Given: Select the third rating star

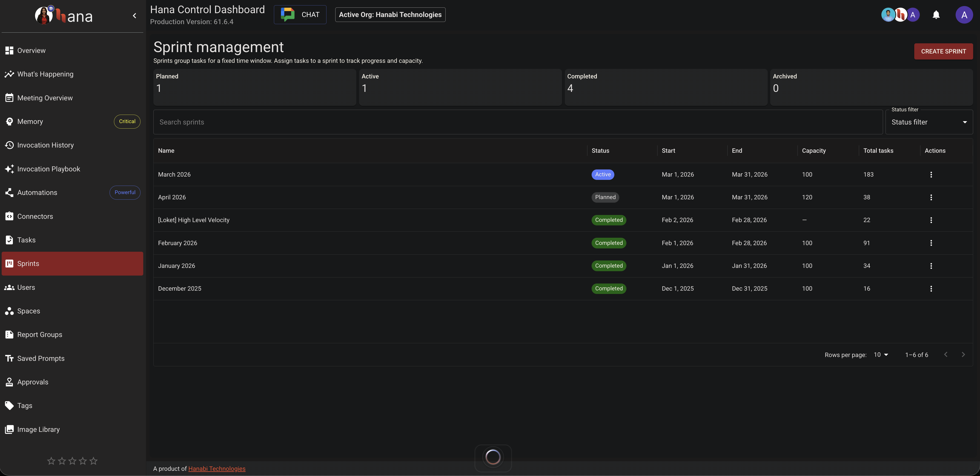Looking at the screenshot, I should (x=72, y=461).
